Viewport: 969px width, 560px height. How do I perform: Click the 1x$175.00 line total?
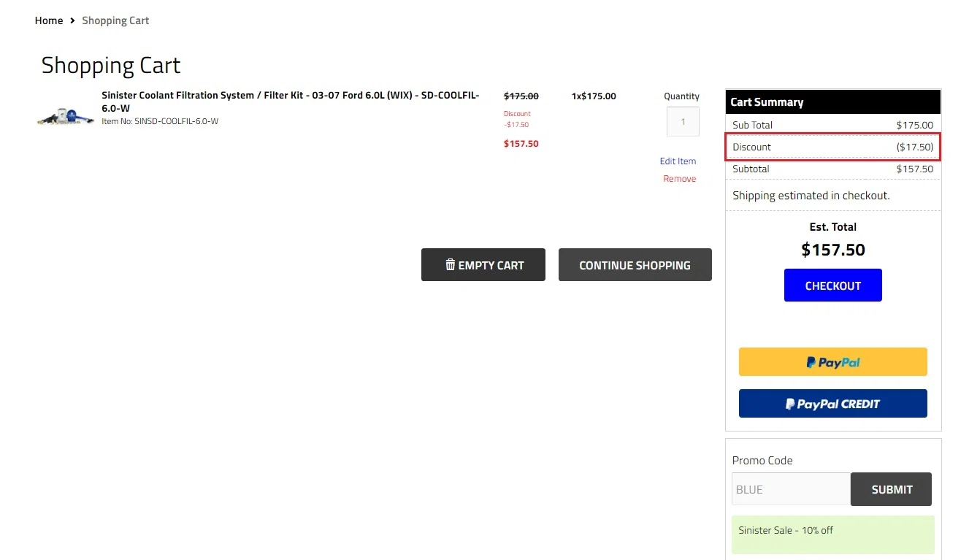pos(594,96)
